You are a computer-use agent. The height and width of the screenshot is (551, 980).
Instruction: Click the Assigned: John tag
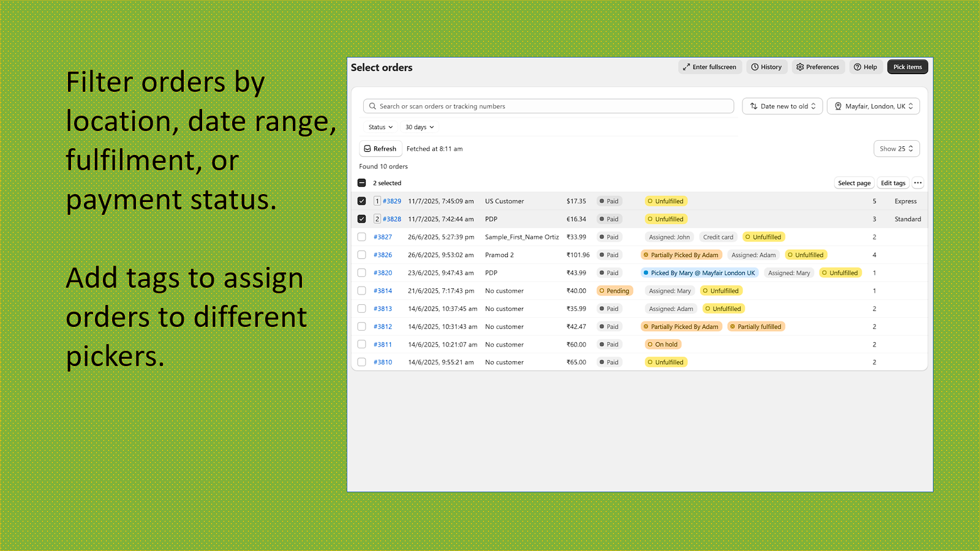669,237
